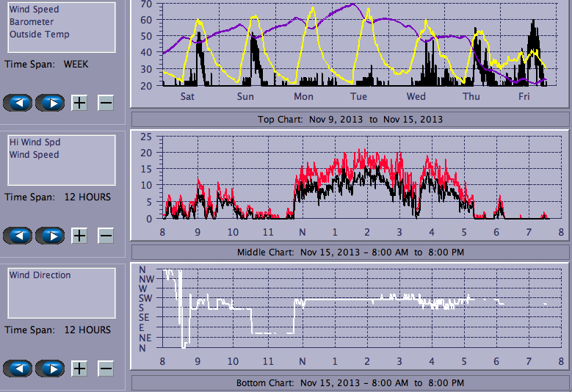Select Outside Temp in the top chart list
The image size is (572, 392).
[39, 35]
